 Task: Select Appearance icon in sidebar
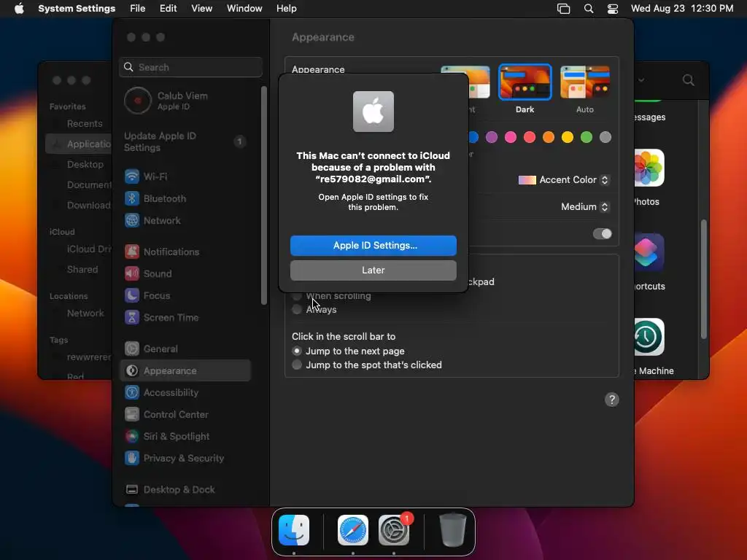pos(132,371)
